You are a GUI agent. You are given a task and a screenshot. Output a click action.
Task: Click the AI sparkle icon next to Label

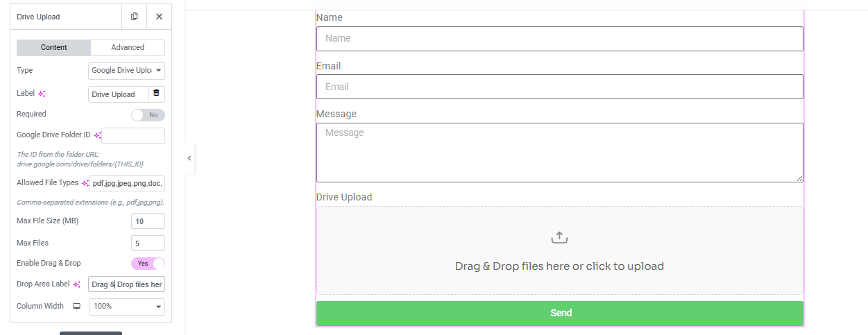(x=42, y=94)
